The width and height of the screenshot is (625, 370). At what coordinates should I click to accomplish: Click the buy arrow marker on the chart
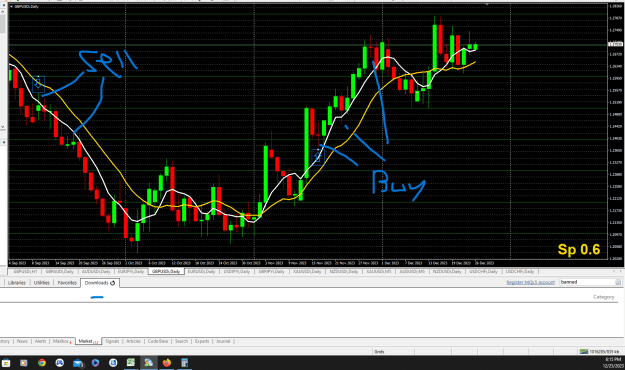pos(318,157)
